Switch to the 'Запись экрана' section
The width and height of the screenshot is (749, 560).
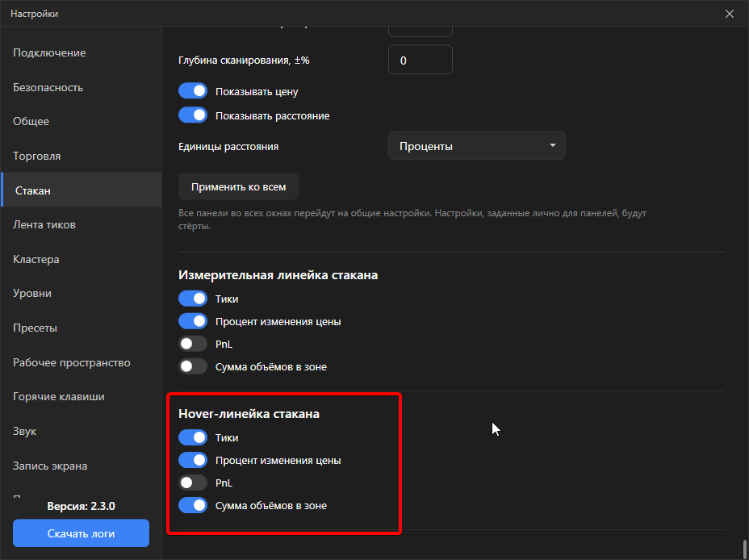click(82, 466)
